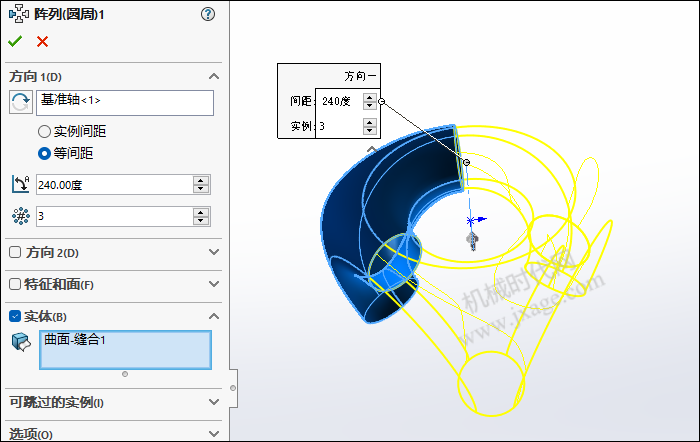Enable 方向 2 checkbox

(15, 252)
